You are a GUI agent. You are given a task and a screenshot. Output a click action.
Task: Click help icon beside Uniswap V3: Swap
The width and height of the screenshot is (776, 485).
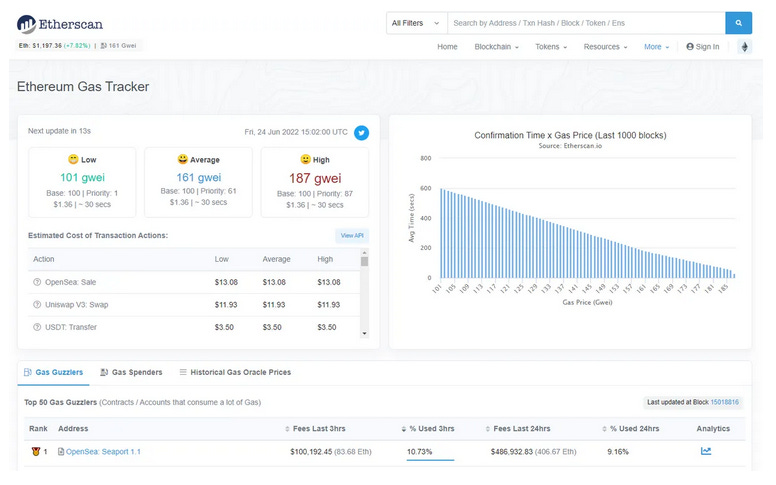37,304
